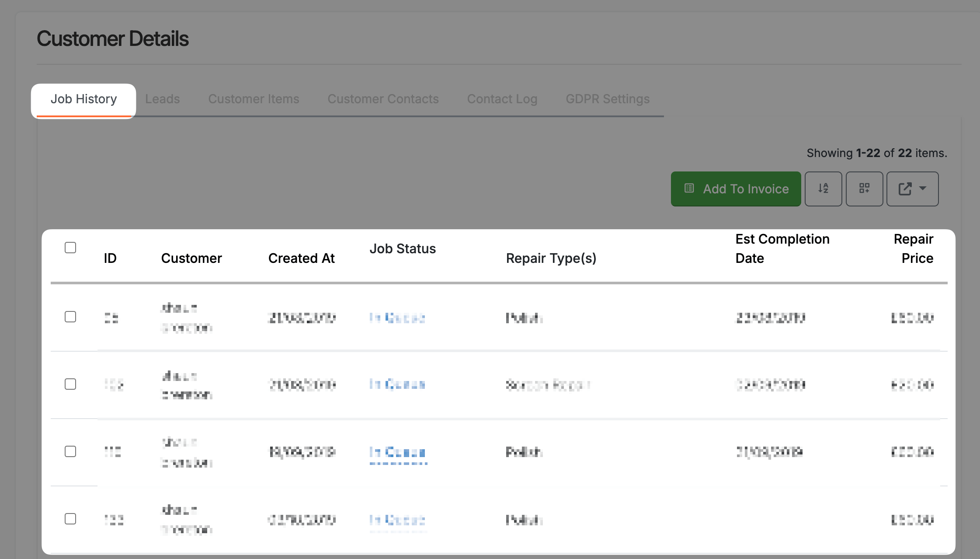Image resolution: width=980 pixels, height=559 pixels.
Task: Click the alphabetical sort icon
Action: click(823, 189)
